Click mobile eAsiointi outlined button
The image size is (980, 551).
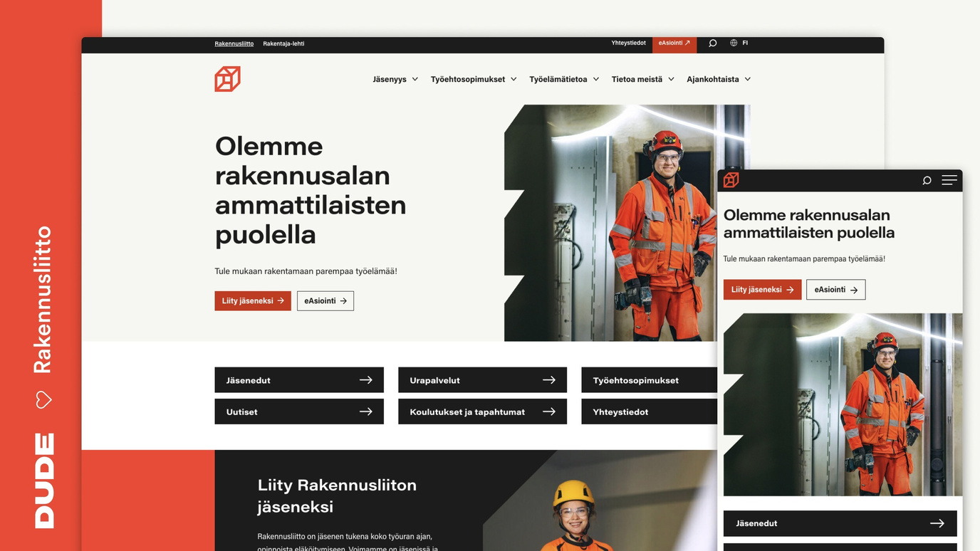tap(836, 290)
